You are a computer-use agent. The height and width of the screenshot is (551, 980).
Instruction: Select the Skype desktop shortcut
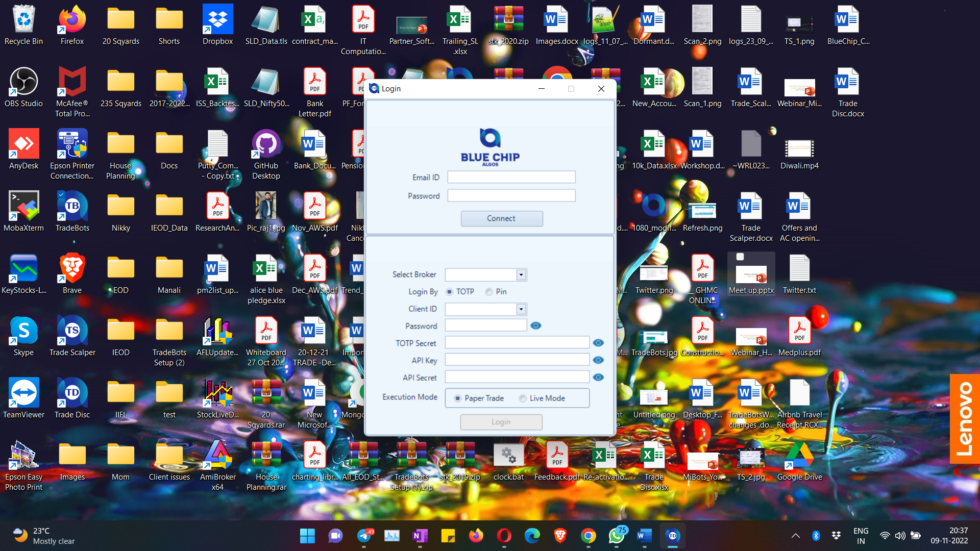tap(23, 337)
